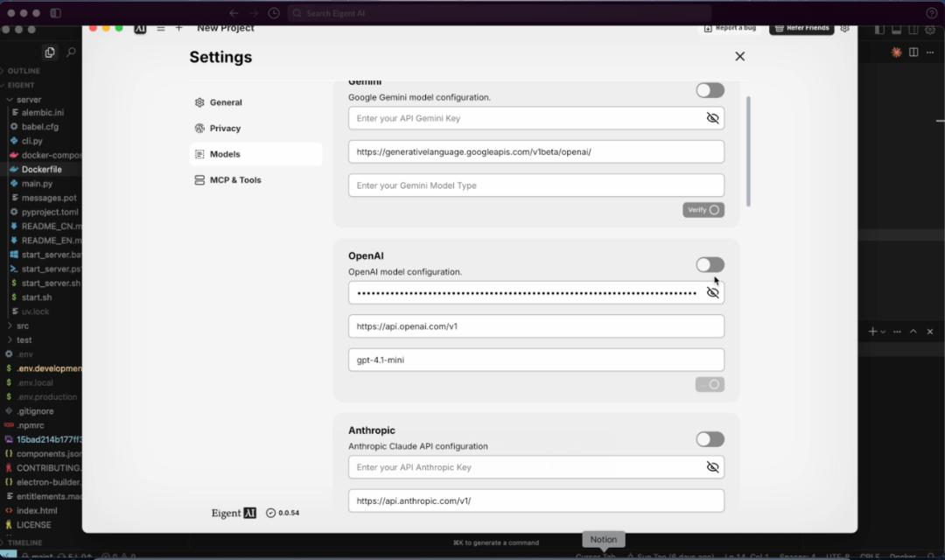Select Dockerfile in explorer

pyautogui.click(x=41, y=170)
